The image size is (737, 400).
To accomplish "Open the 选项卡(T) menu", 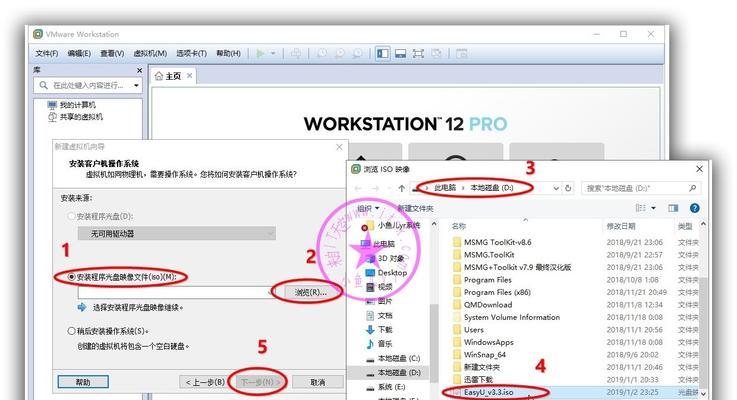I will pyautogui.click(x=191, y=54).
